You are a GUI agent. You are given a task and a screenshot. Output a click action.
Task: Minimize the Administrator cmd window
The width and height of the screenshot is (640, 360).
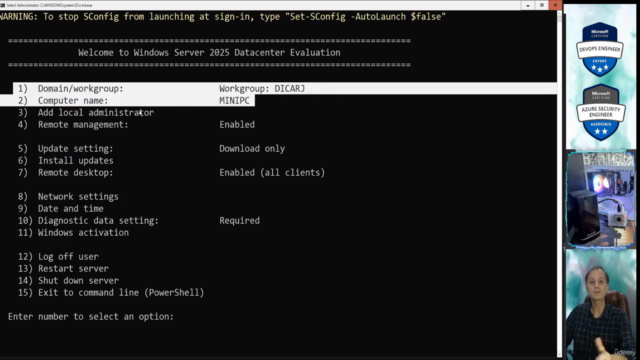[x=528, y=5]
